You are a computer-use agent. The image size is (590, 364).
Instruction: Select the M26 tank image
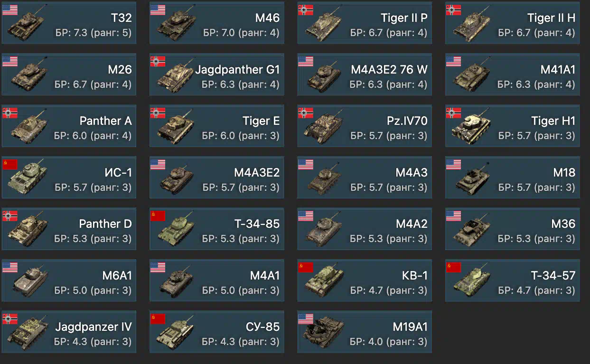tap(28, 76)
